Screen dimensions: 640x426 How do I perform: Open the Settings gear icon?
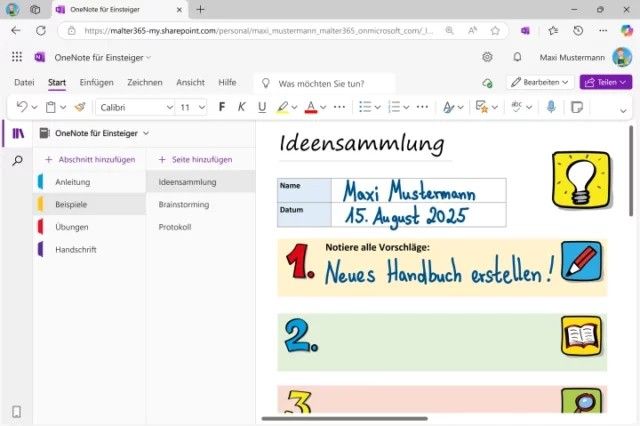tap(487, 57)
